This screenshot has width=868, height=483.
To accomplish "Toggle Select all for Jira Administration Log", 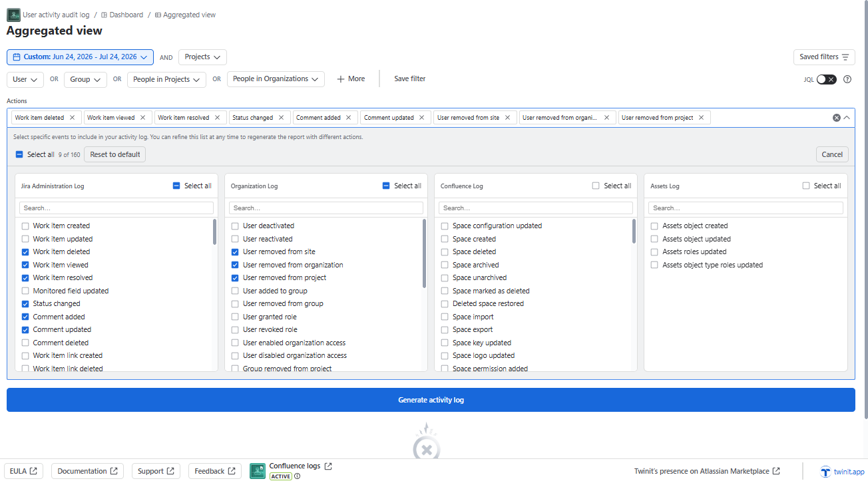I will click(176, 186).
